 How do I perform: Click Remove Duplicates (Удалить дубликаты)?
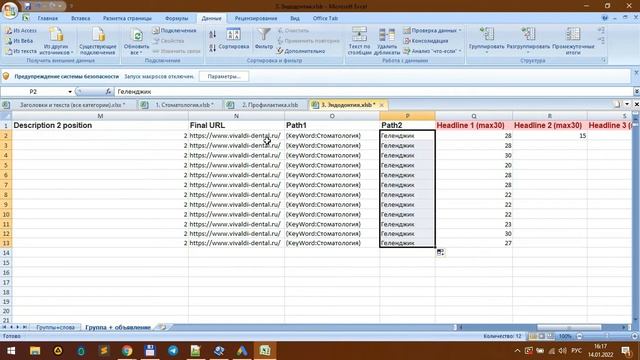pyautogui.click(x=387, y=41)
